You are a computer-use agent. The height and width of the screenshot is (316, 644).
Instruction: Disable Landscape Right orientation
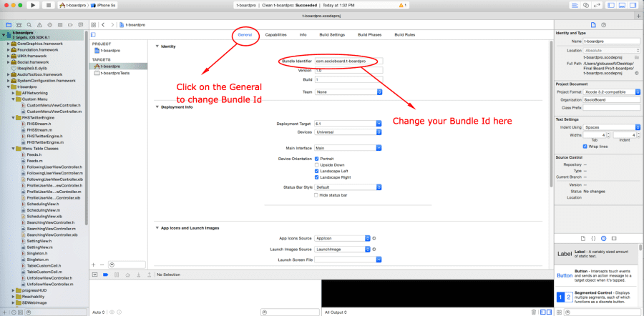tap(317, 177)
